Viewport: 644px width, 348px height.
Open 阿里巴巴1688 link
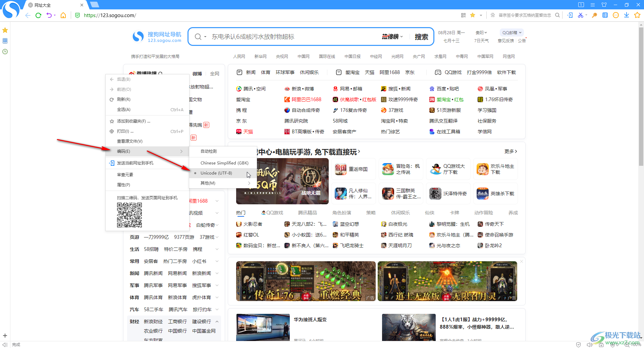point(303,99)
